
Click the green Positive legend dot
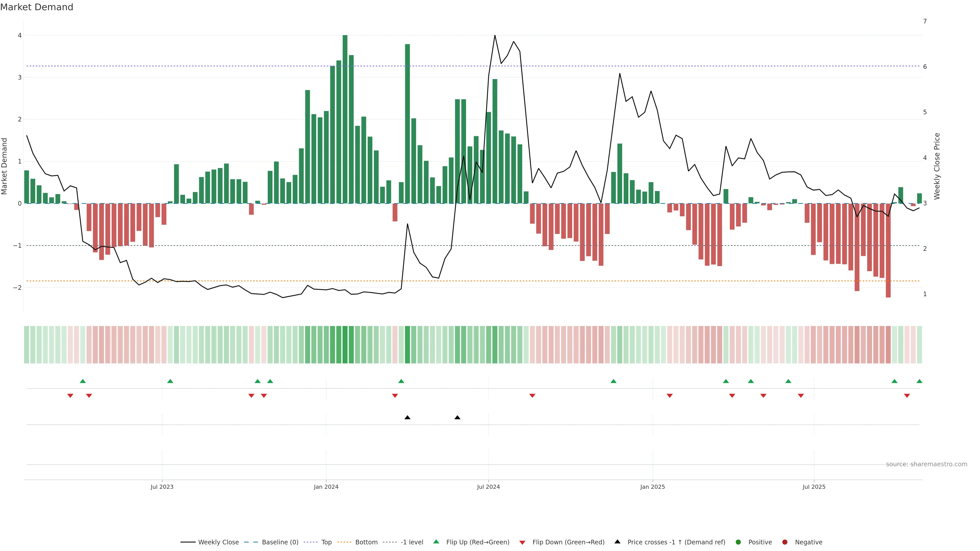(x=738, y=542)
